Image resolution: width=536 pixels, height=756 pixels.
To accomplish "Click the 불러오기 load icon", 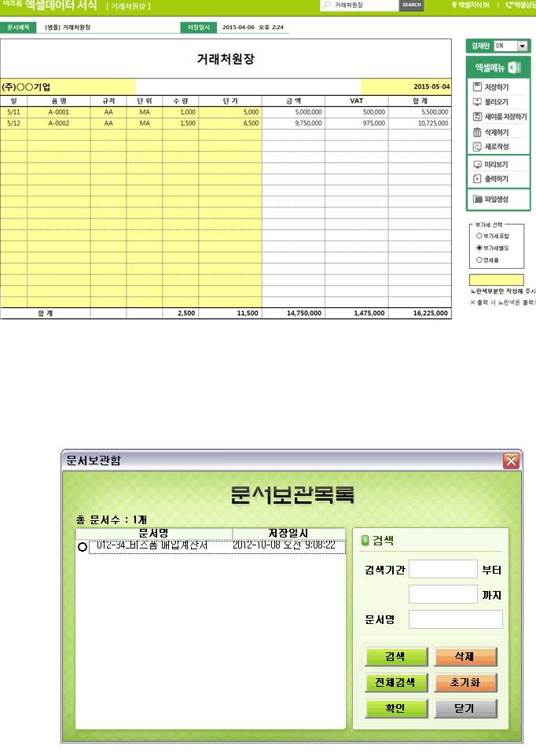I will pos(477,101).
